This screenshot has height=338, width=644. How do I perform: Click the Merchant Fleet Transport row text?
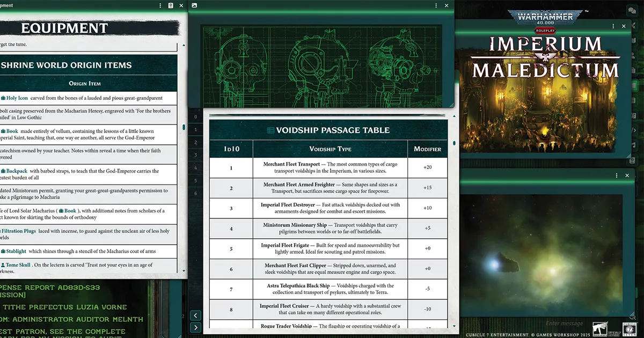click(x=331, y=168)
